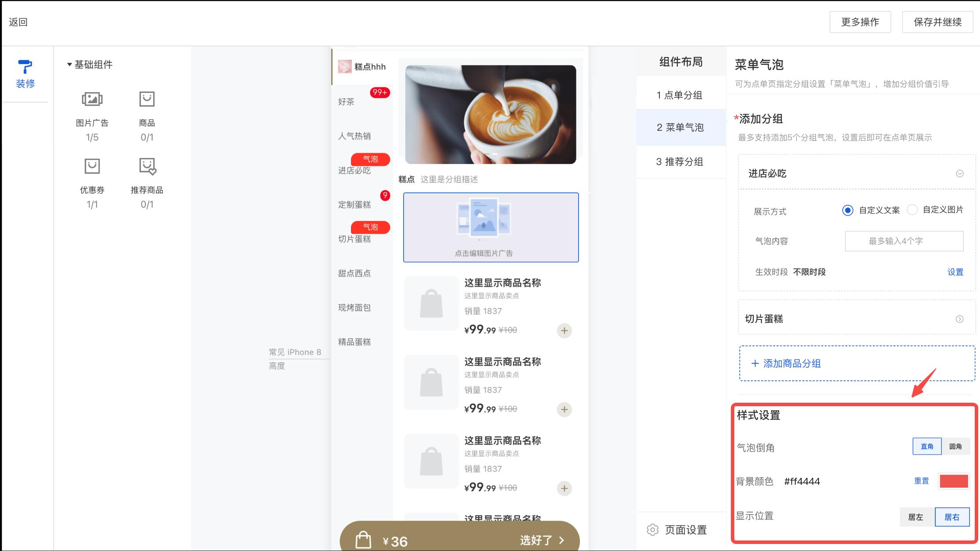This screenshot has width=980, height=551.
Task: Collapse the 基础组件 section
Action: click(x=69, y=64)
